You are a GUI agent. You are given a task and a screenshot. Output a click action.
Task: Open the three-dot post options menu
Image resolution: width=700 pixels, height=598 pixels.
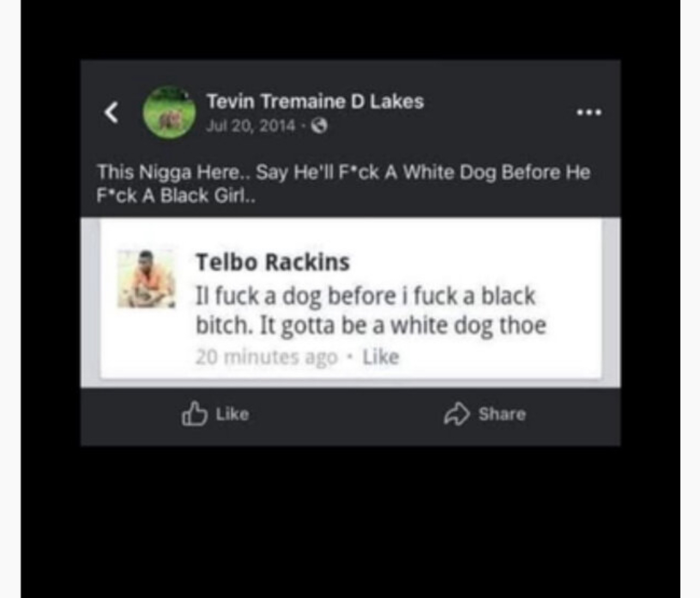click(589, 112)
